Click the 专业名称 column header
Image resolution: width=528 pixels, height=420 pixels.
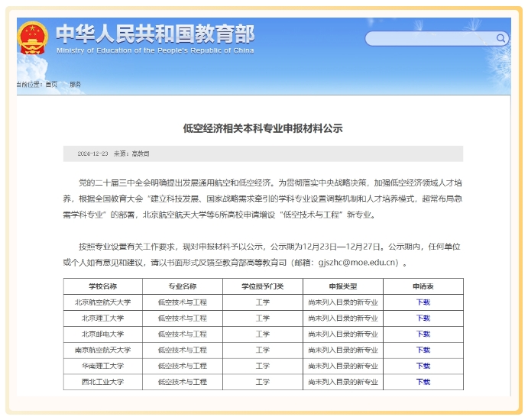click(183, 286)
